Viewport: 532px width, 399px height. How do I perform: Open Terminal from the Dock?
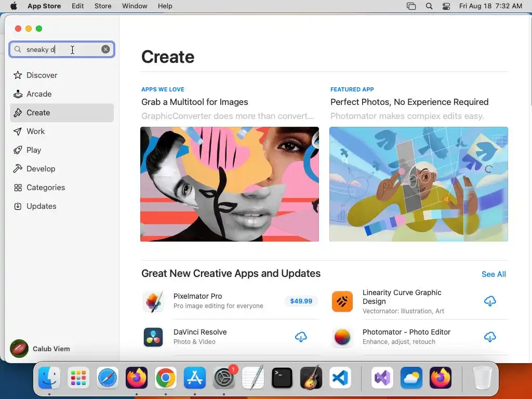click(282, 378)
